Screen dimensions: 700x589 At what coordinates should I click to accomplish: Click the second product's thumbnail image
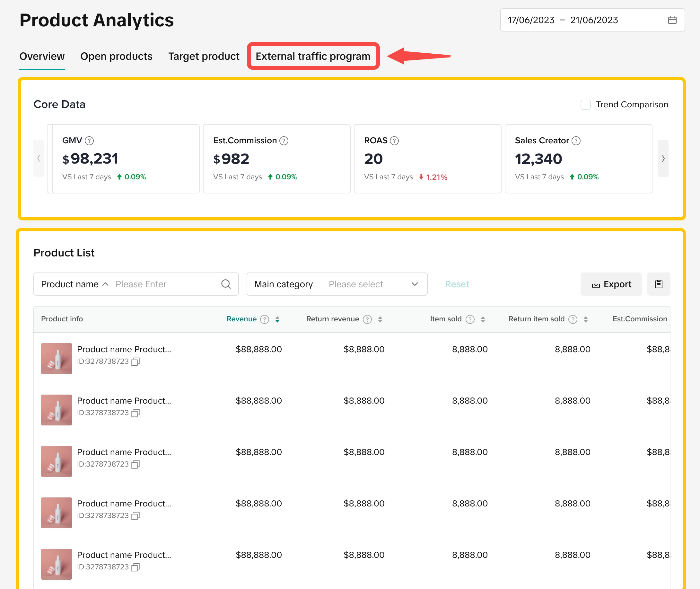pyautogui.click(x=57, y=410)
